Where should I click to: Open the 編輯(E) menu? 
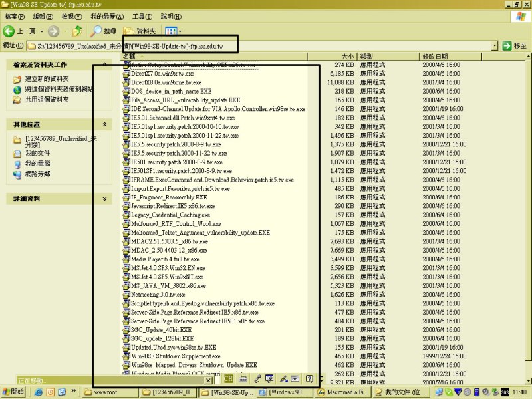tap(43, 16)
